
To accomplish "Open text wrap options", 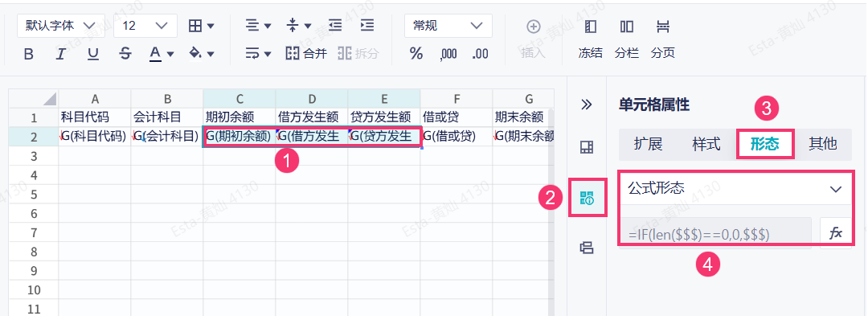I will (x=259, y=54).
